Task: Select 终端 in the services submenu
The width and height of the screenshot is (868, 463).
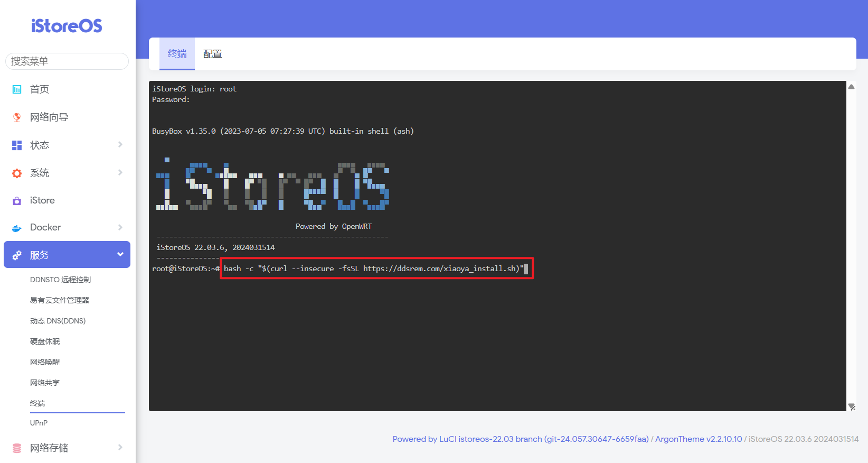Action: tap(37, 403)
